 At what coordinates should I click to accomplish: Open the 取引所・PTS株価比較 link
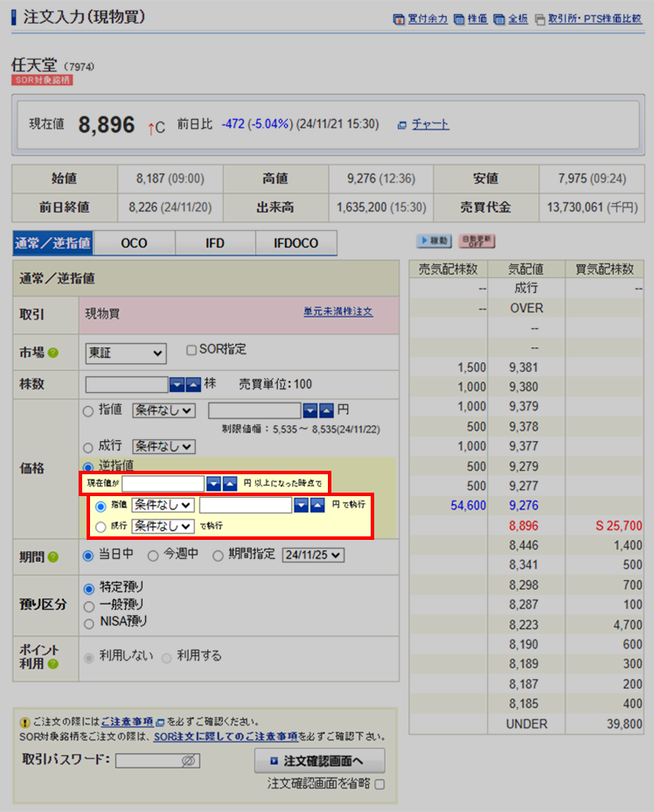point(595,19)
